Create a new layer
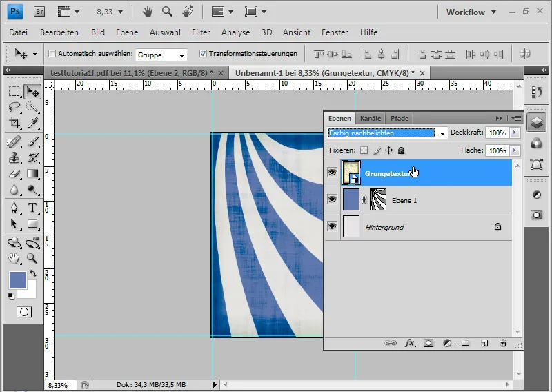The width and height of the screenshot is (552, 392). click(484, 343)
